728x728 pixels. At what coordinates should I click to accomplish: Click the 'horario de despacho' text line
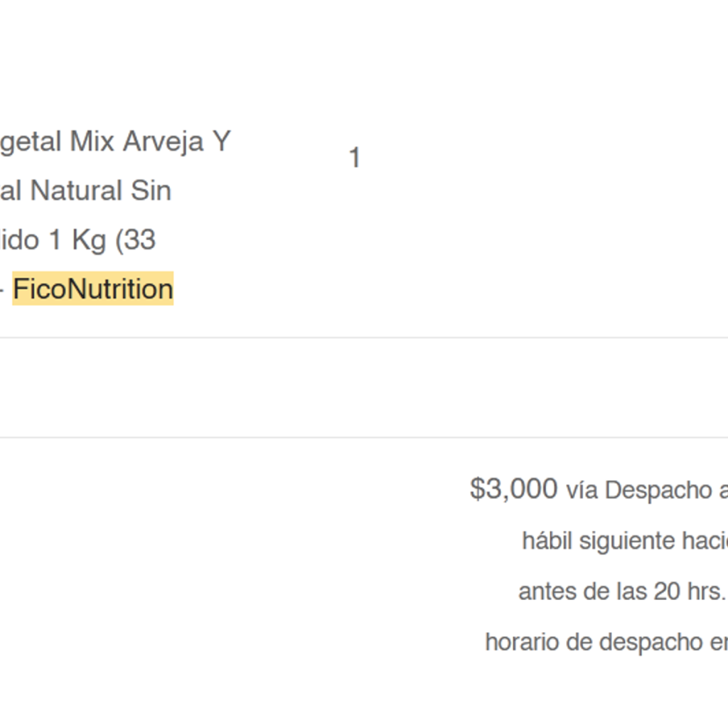pos(606,642)
